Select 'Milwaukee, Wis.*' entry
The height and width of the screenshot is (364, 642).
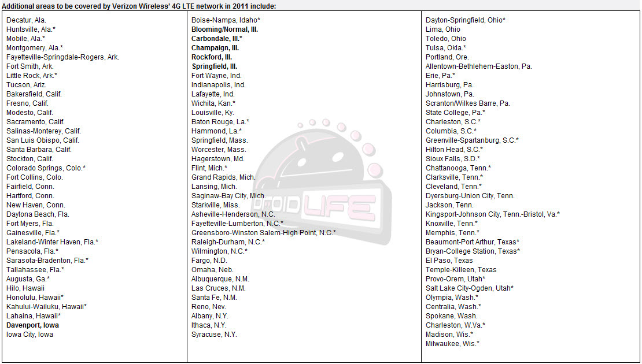click(452, 344)
